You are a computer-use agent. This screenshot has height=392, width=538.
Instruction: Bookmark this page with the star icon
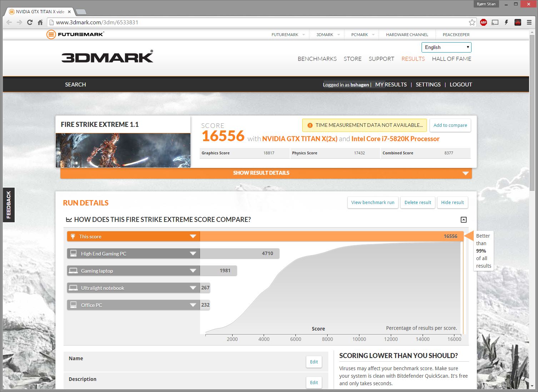(472, 22)
